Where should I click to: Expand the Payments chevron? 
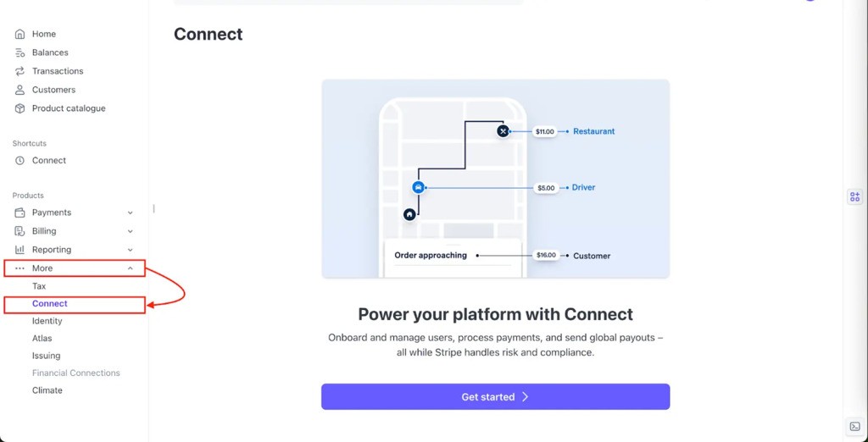(x=131, y=213)
